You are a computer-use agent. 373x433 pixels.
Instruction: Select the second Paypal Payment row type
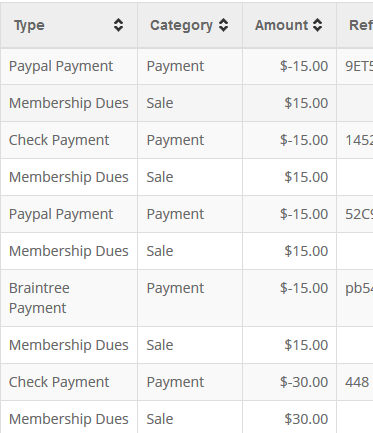pos(61,214)
